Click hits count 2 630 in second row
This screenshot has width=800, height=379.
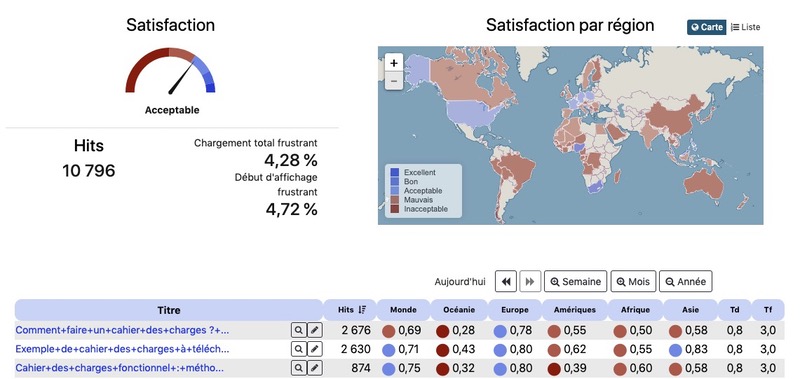coord(356,349)
